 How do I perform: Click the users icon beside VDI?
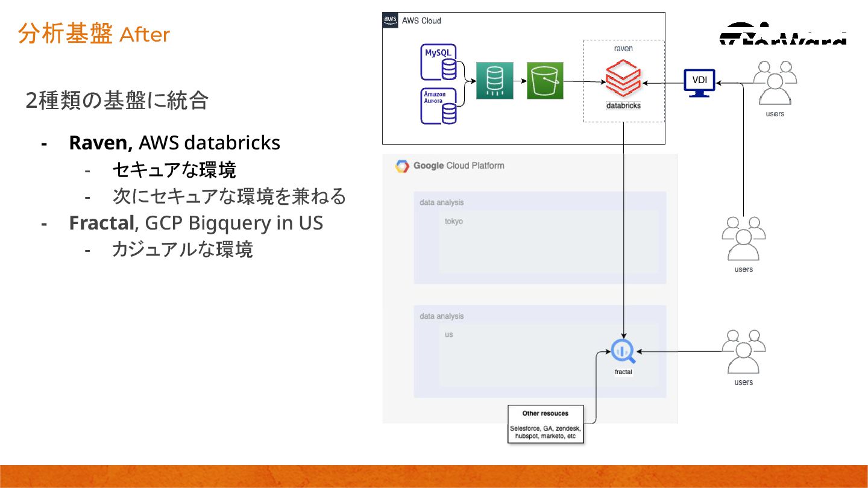[x=775, y=83]
